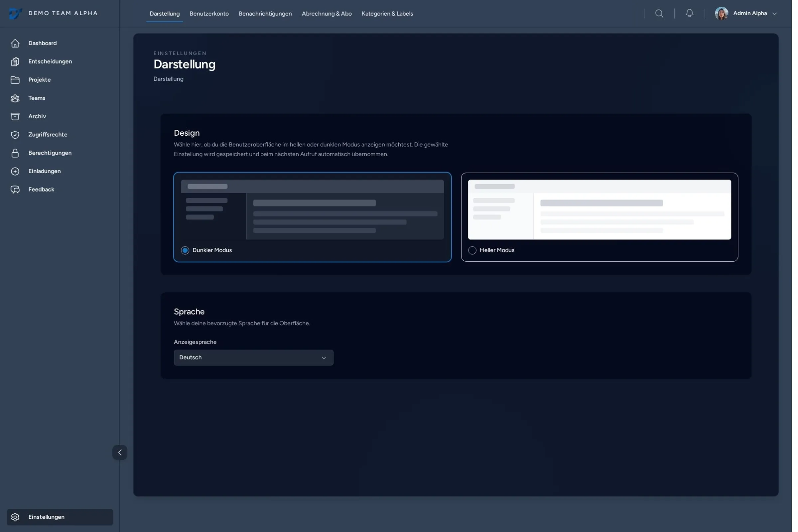
Task: Click the Archiv box icon
Action: (15, 116)
